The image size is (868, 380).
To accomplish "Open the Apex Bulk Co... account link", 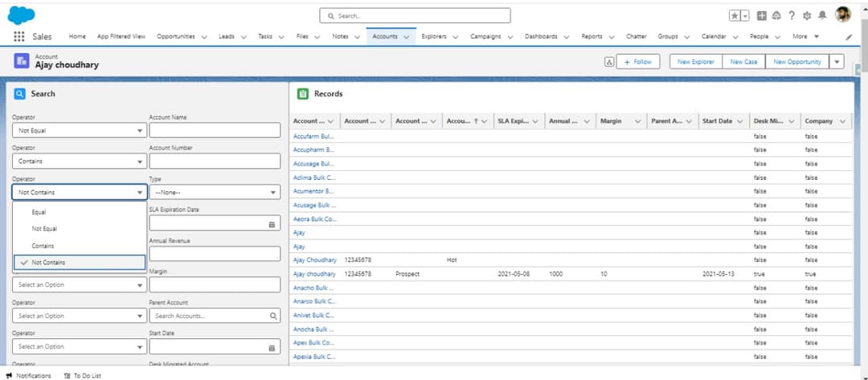I will coord(314,343).
